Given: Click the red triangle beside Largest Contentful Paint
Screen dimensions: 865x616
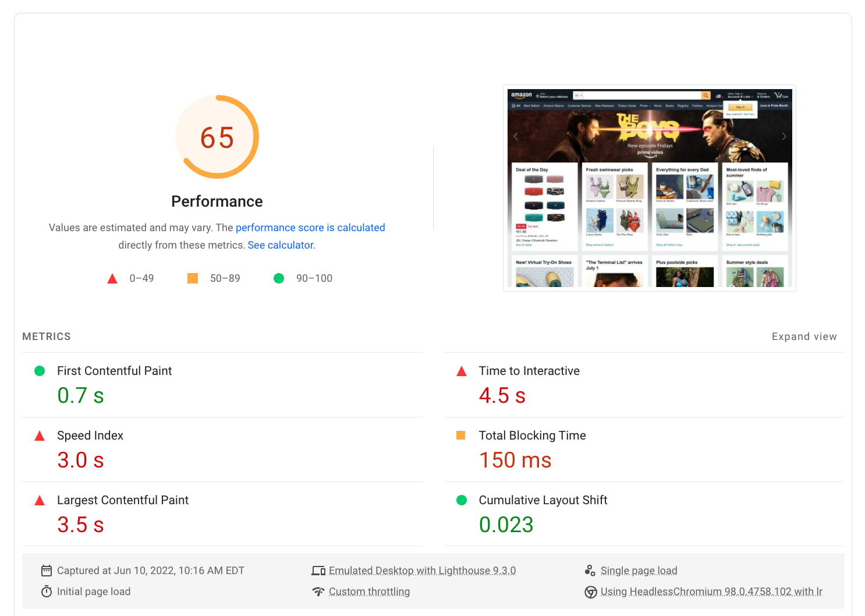Looking at the screenshot, I should pyautogui.click(x=40, y=499).
